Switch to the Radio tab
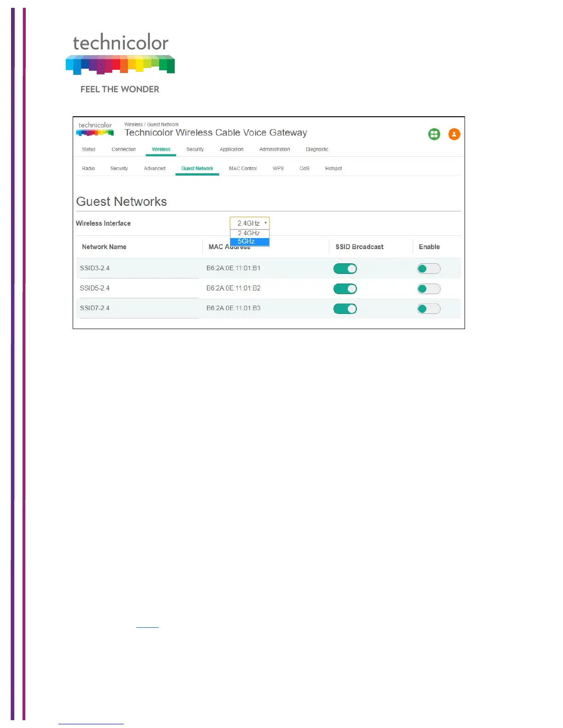The height and width of the screenshot is (728, 563). [88, 169]
